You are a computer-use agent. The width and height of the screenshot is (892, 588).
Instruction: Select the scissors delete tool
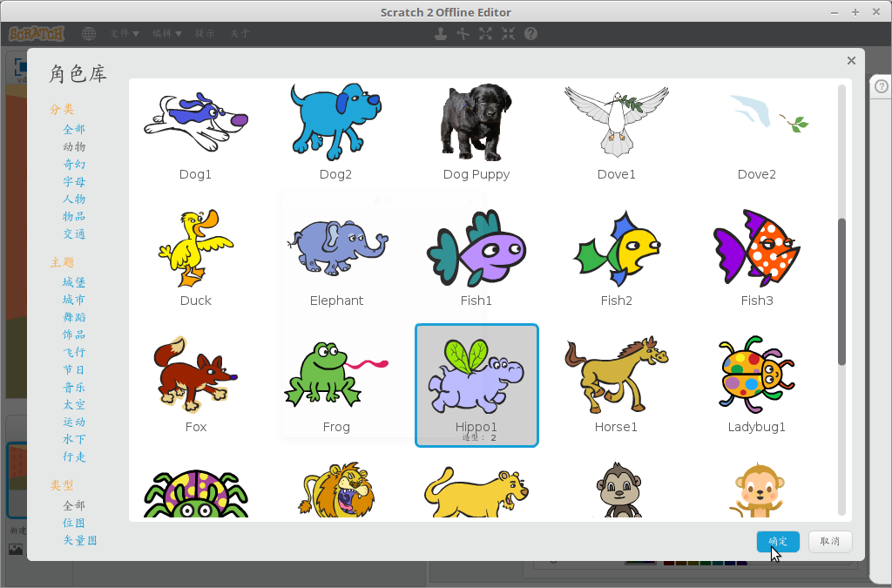463,34
